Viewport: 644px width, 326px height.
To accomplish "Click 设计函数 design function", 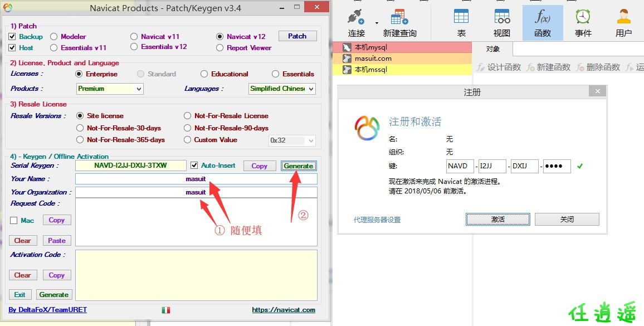I will tap(499, 67).
